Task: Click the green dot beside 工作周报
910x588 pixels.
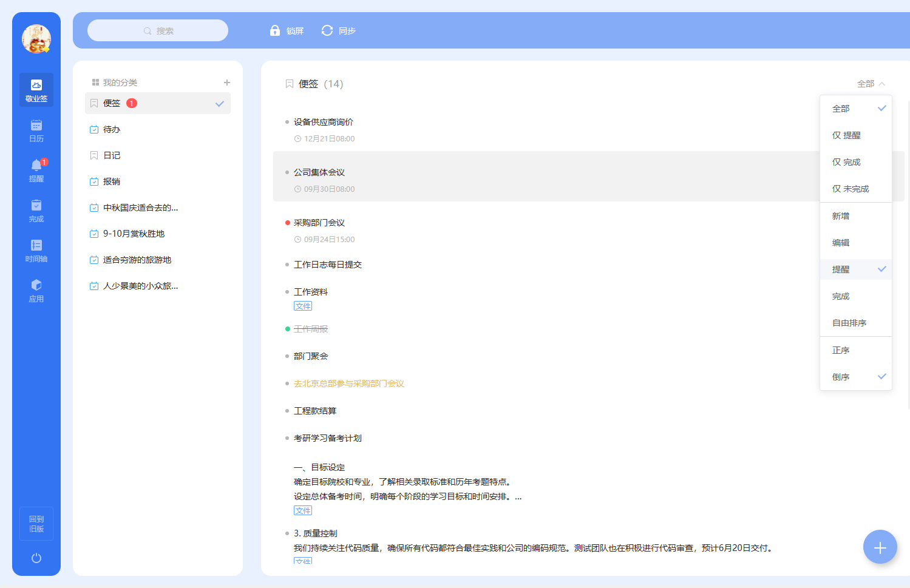Action: pyautogui.click(x=287, y=329)
